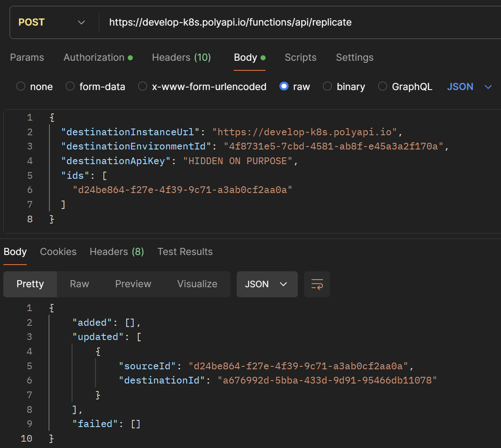
Task: Select the raw body type
Action: [284, 86]
